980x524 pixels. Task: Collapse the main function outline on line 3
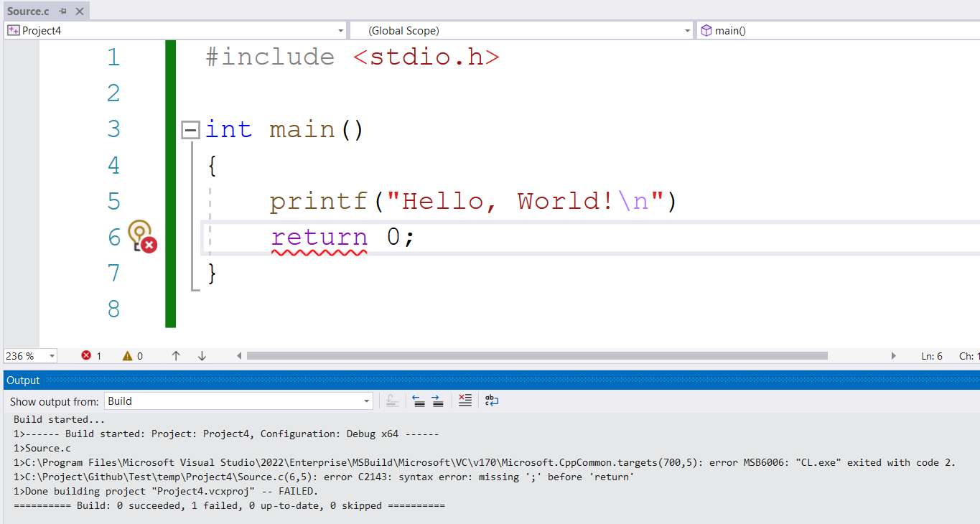click(190, 129)
